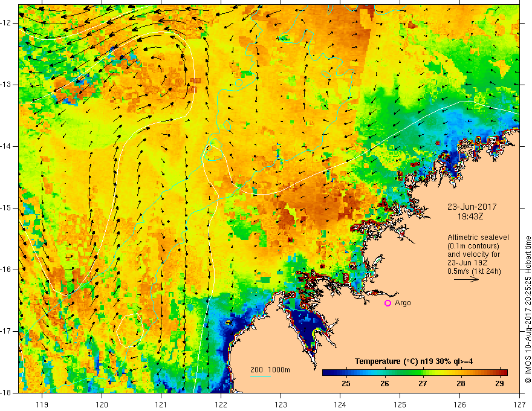Click longitude axis label '126'
532x411 pixels.
pos(459,404)
